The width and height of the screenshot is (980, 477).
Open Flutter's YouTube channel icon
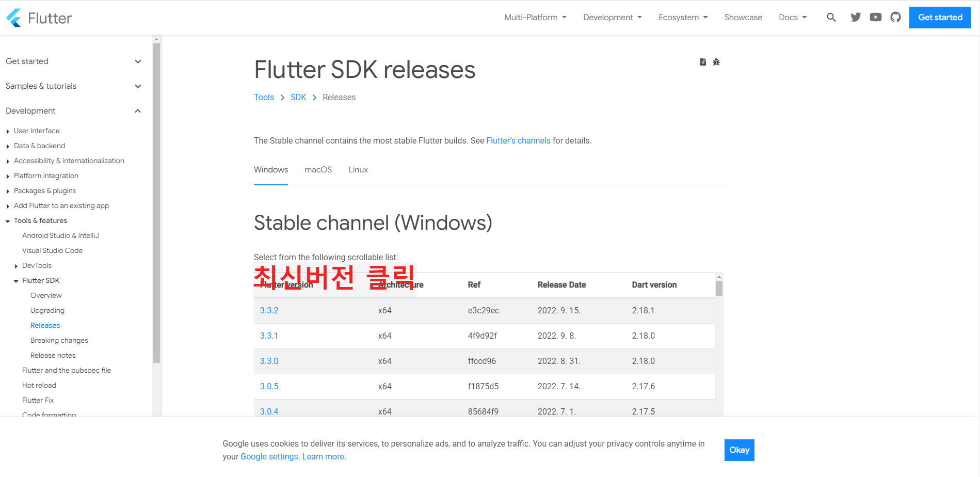[x=876, y=18]
